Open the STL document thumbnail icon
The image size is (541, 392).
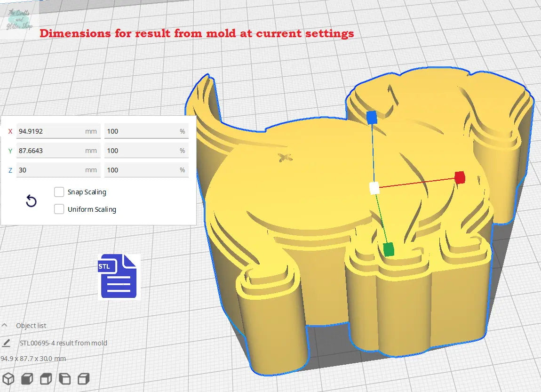(x=118, y=277)
